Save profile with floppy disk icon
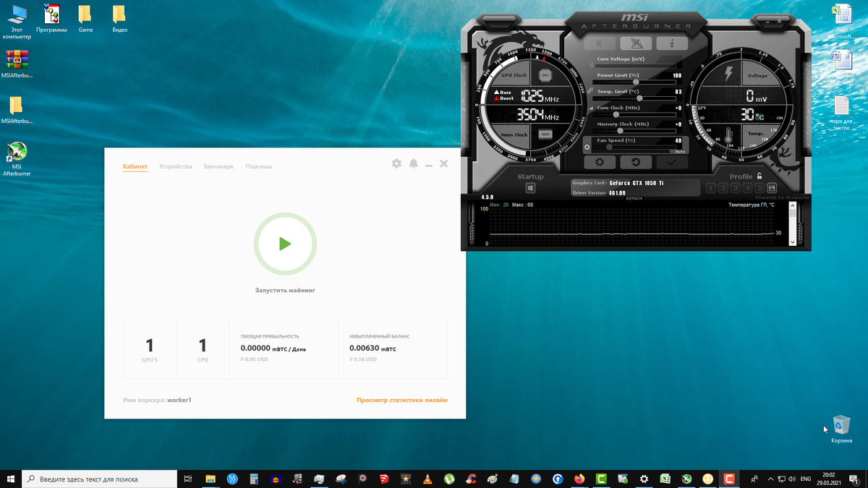The width and height of the screenshot is (868, 488). pos(772,188)
